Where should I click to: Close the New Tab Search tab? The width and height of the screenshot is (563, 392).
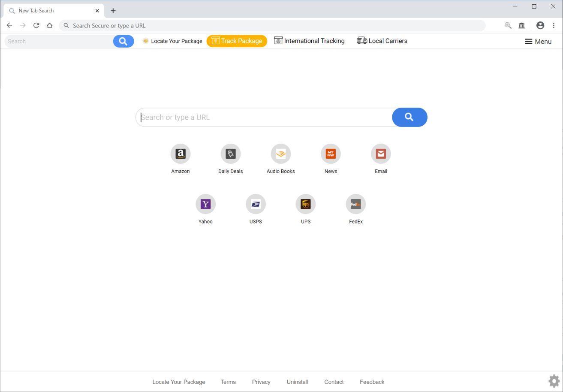[97, 10]
